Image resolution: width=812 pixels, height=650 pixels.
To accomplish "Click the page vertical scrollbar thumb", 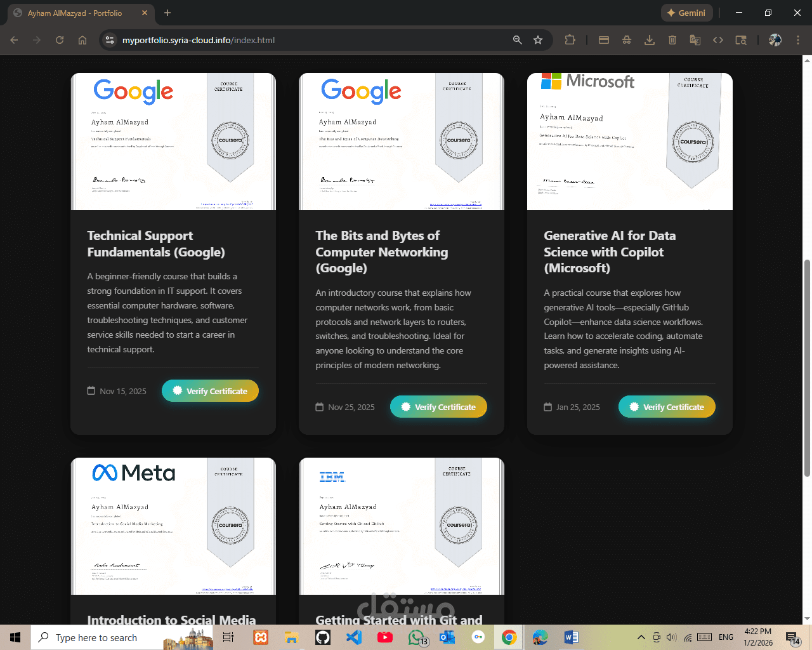I will pyautogui.click(x=807, y=368).
